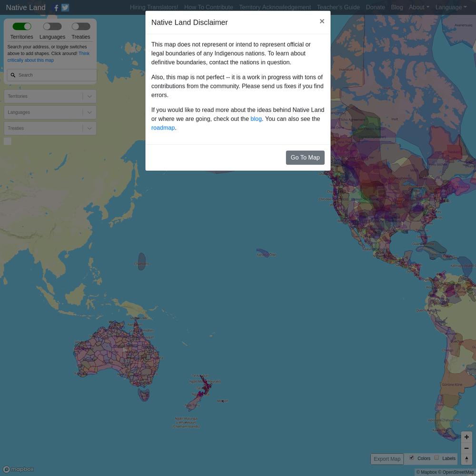The width and height of the screenshot is (476, 476).
Task: Click the search magnifier icon
Action: coord(13,75)
